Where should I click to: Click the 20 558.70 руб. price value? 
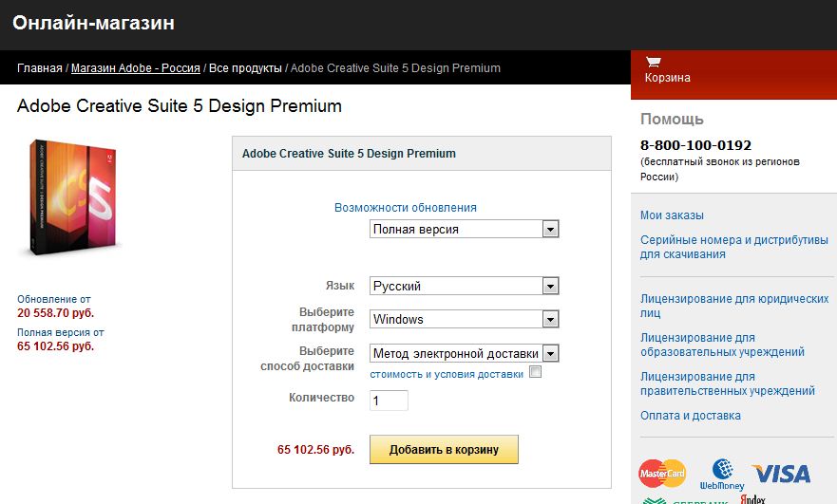click(x=55, y=313)
